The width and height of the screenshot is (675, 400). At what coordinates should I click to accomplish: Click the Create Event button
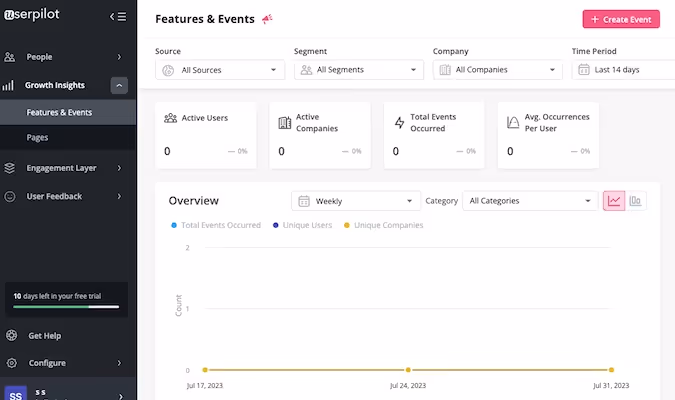(621, 19)
